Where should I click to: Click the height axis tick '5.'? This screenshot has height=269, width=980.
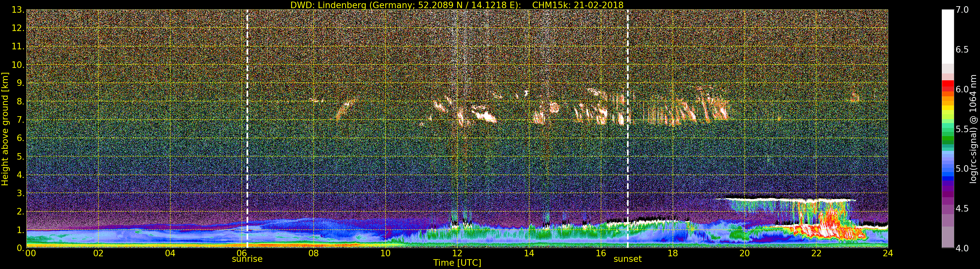tap(20, 156)
